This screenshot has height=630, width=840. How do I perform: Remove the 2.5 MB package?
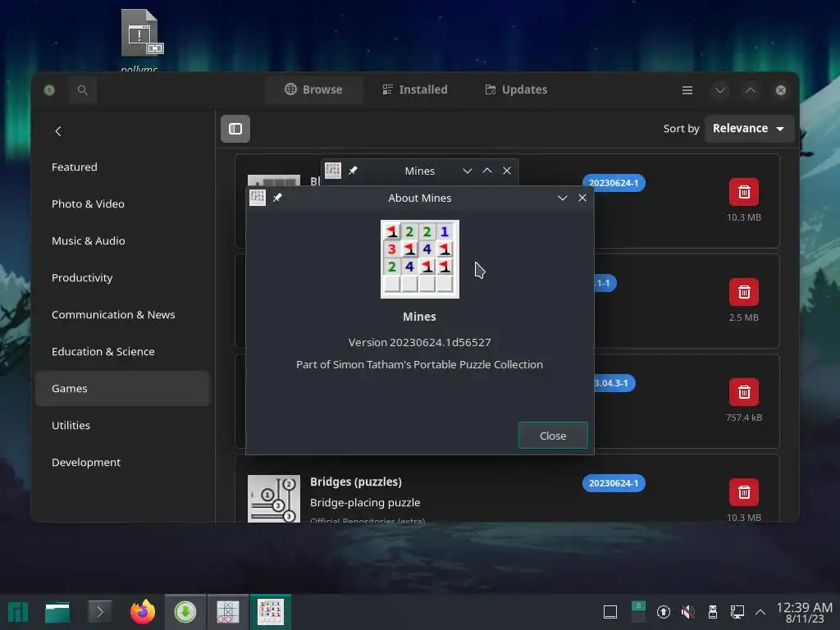coord(743,292)
